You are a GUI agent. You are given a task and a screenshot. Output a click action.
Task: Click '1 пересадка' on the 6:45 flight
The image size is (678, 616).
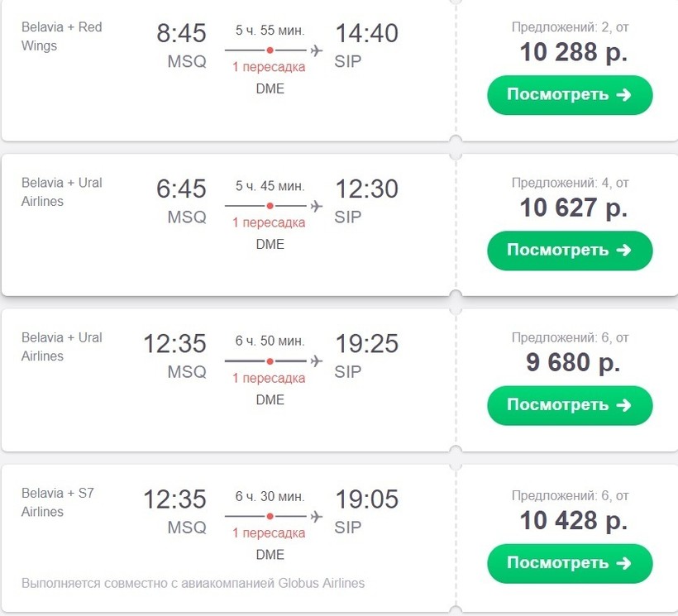pos(269,222)
